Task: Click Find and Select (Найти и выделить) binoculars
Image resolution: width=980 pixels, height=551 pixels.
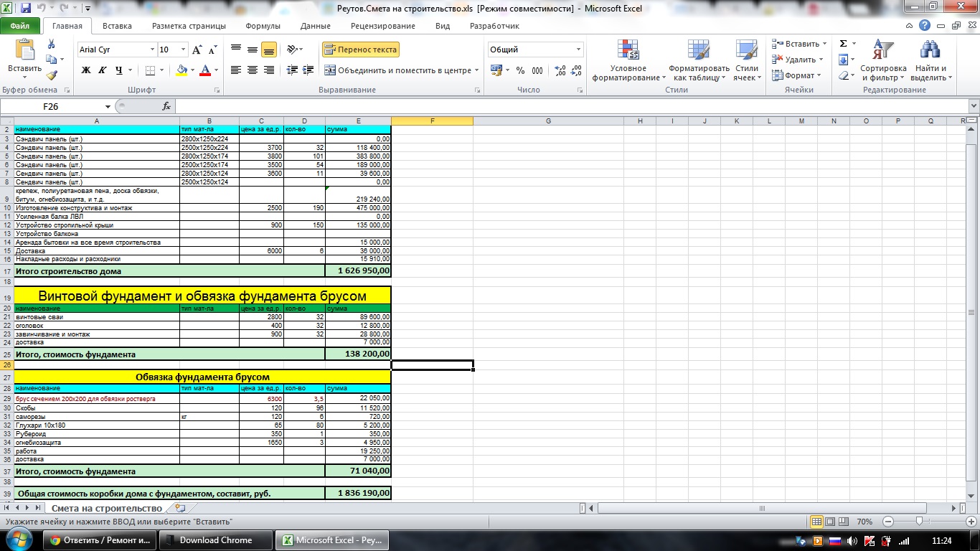Action: tap(930, 60)
